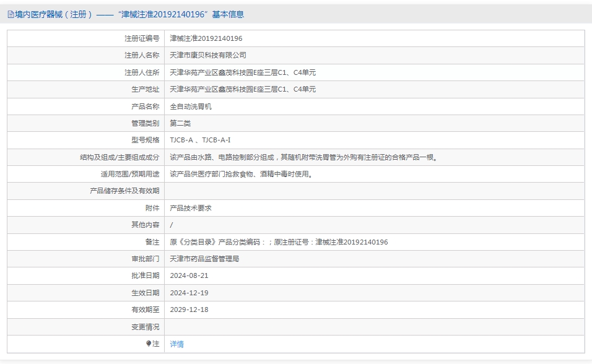
Task: Click the lightbulb icon next to 注
Action: click(149, 344)
